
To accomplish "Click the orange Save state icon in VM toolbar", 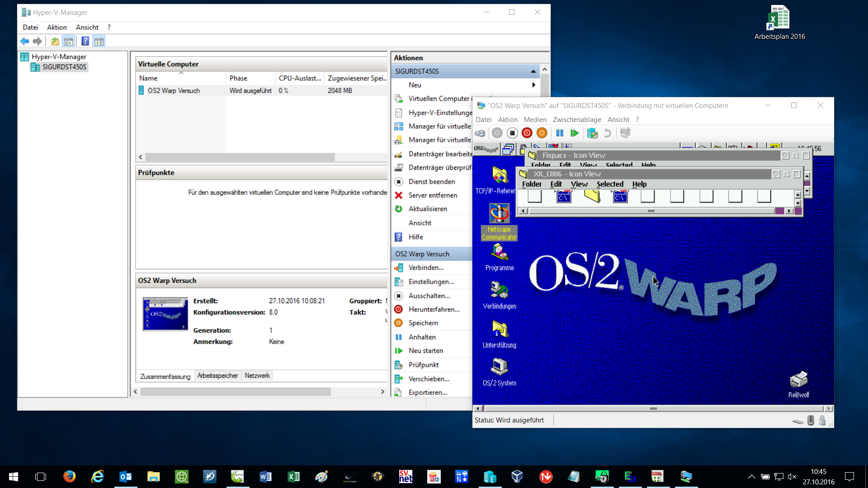I will click(542, 133).
